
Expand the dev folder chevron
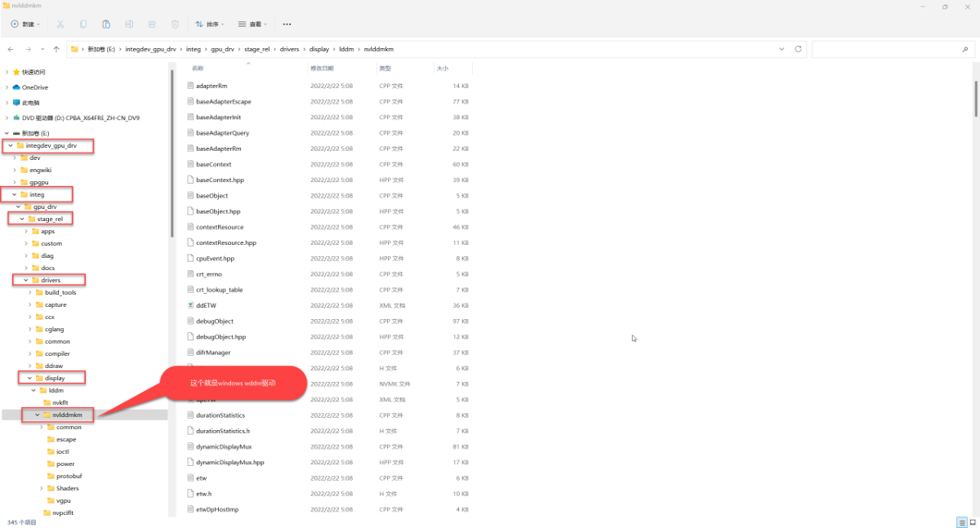point(15,158)
